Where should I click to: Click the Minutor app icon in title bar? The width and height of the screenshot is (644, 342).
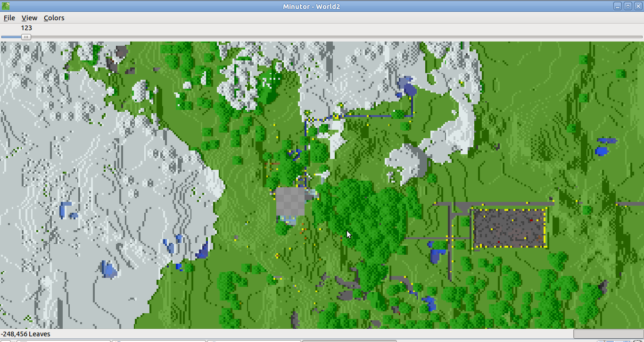[x=6, y=6]
